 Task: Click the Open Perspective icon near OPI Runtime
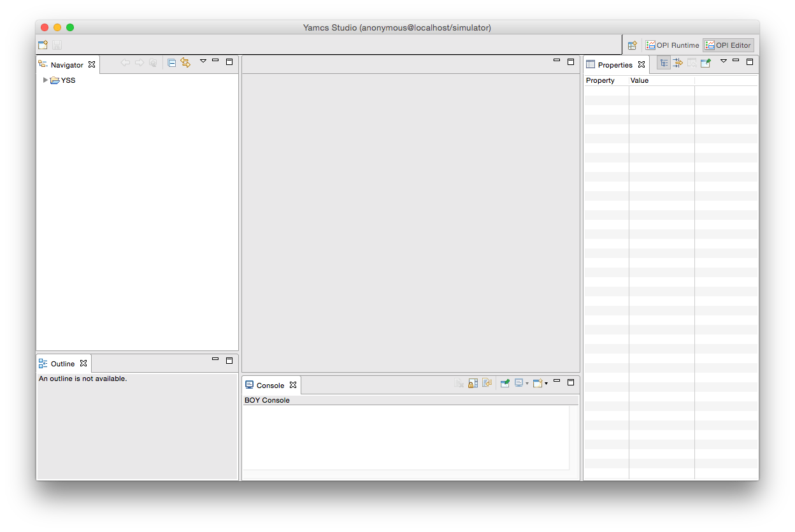point(632,45)
